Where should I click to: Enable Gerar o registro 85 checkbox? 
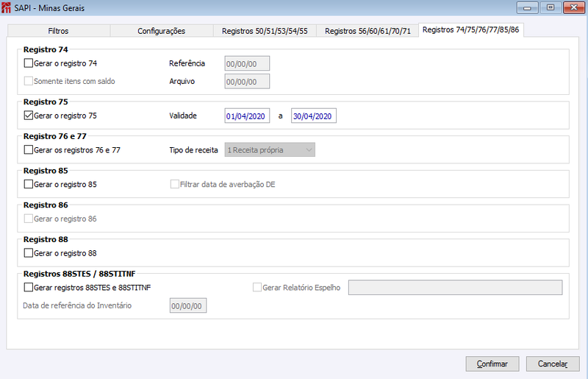pyautogui.click(x=29, y=184)
